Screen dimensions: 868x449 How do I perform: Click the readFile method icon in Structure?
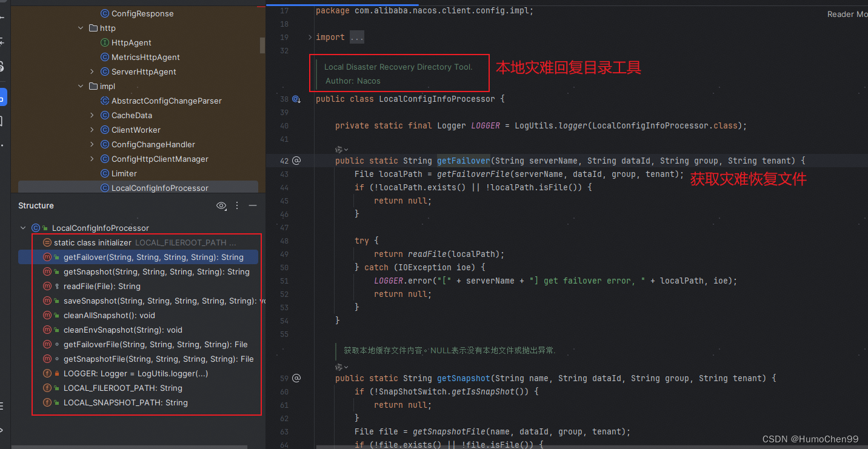point(47,286)
